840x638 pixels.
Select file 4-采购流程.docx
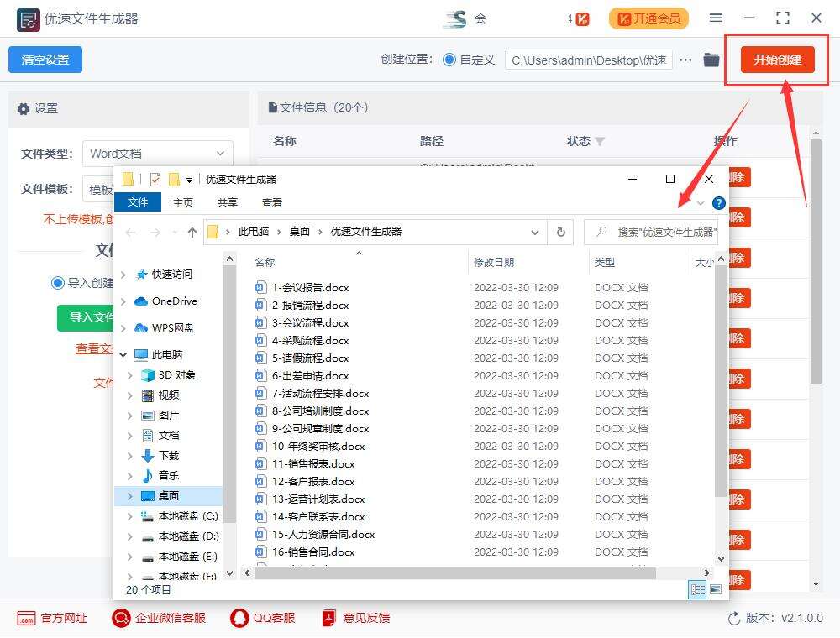[310, 341]
